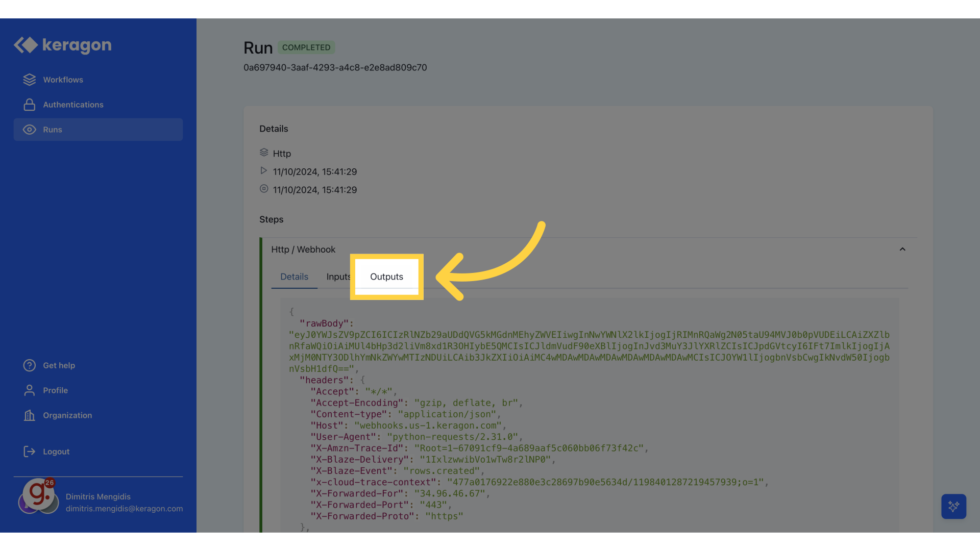This screenshot has height=551, width=980.
Task: Click the "Accept-Encoding" gzip line
Action: [x=416, y=403]
